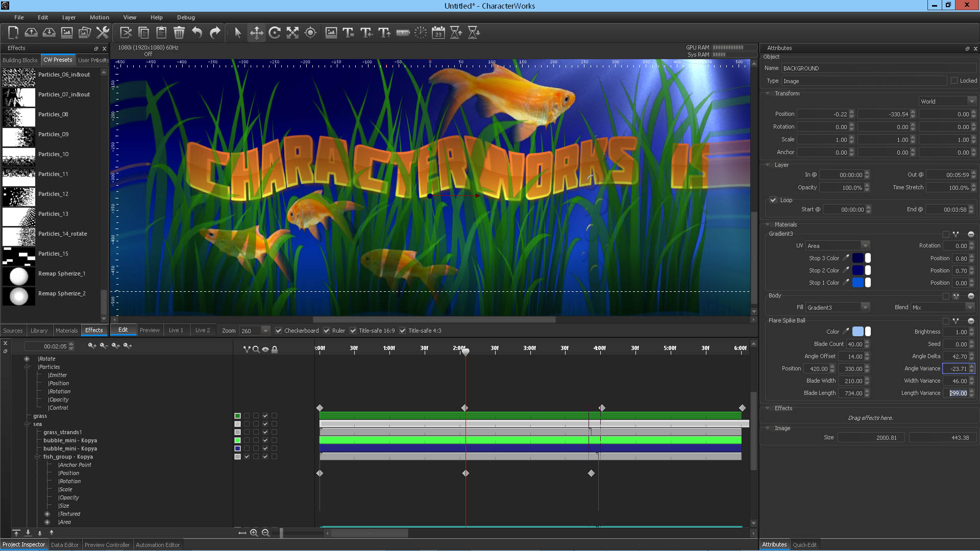
Task: Click the Stop 1 Color blue swatch
Action: 857,283
